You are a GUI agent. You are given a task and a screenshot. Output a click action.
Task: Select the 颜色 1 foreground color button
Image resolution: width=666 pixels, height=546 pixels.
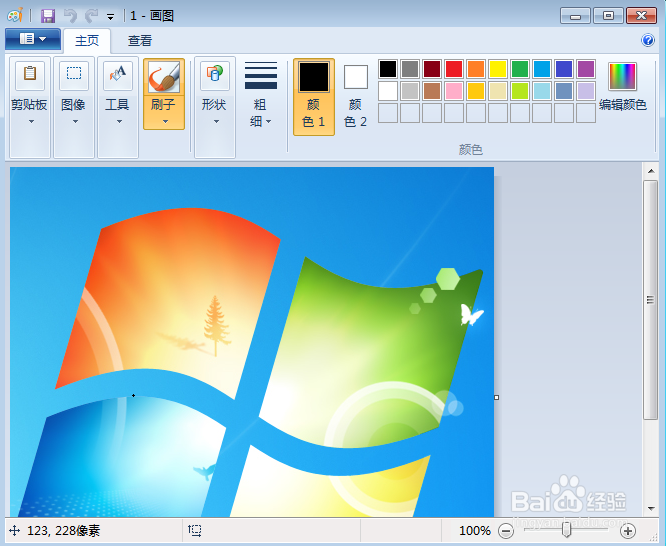[x=314, y=97]
